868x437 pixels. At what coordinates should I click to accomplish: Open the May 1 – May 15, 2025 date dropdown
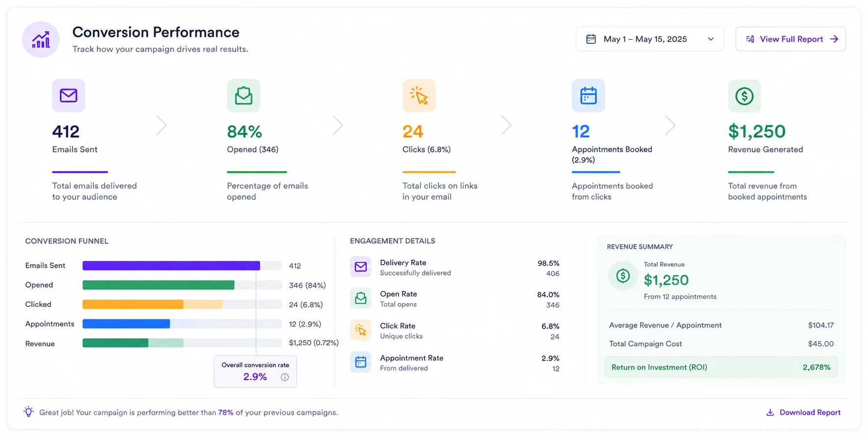(x=650, y=39)
